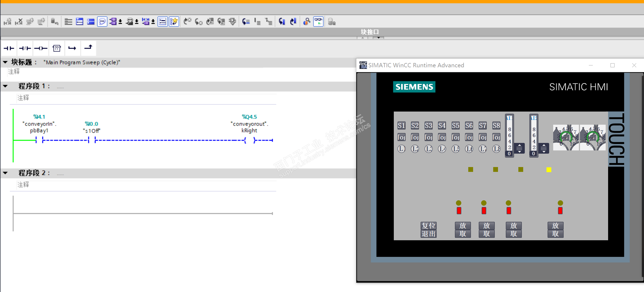Toggle network comments speech-bubble icon
Image resolution: width=644 pixels, height=292 pixels.
click(x=102, y=21)
